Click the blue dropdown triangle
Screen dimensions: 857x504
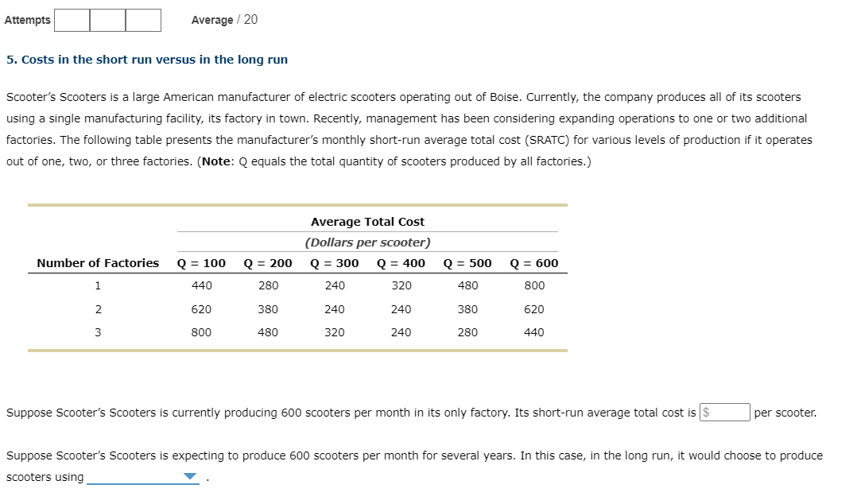(x=188, y=475)
